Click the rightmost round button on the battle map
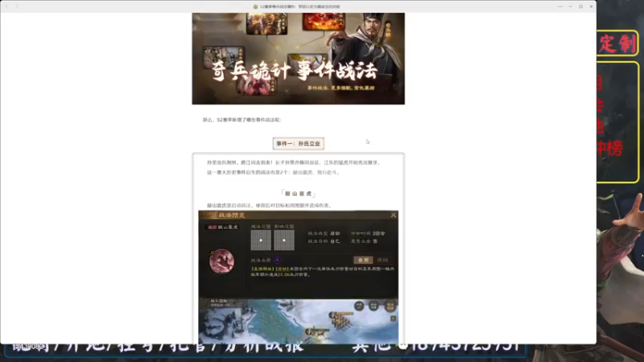The height and width of the screenshot is (362, 644). pos(390,306)
